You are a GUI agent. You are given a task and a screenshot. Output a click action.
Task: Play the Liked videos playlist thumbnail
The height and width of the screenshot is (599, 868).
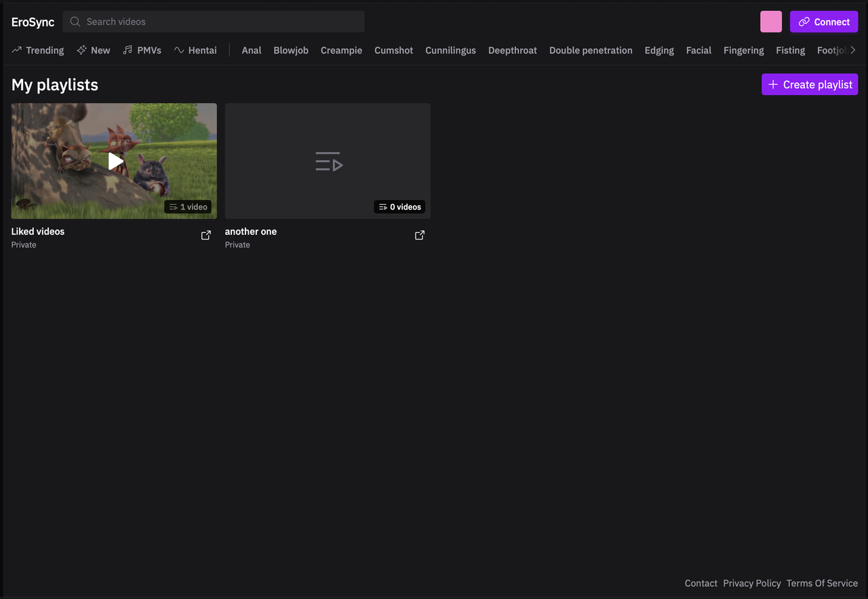pos(114,161)
